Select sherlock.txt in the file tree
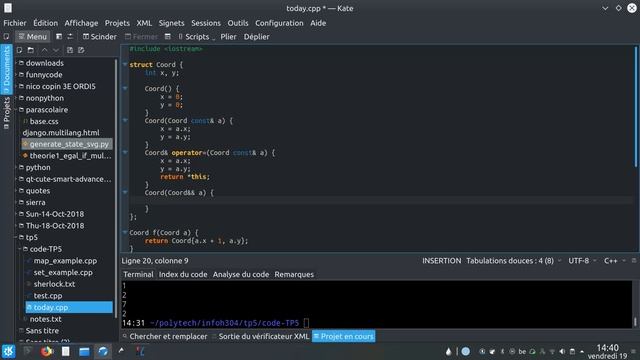 (54, 284)
